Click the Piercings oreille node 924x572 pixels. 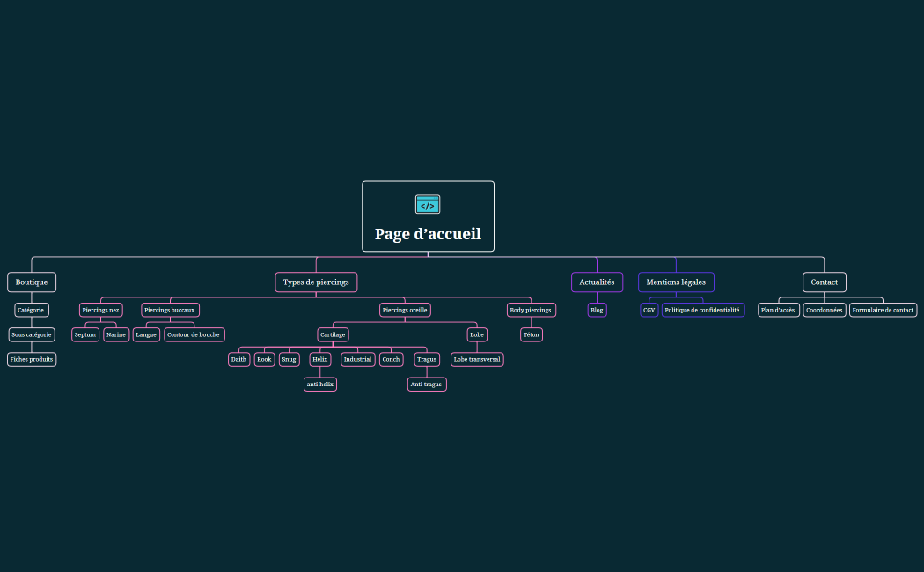[405, 310]
